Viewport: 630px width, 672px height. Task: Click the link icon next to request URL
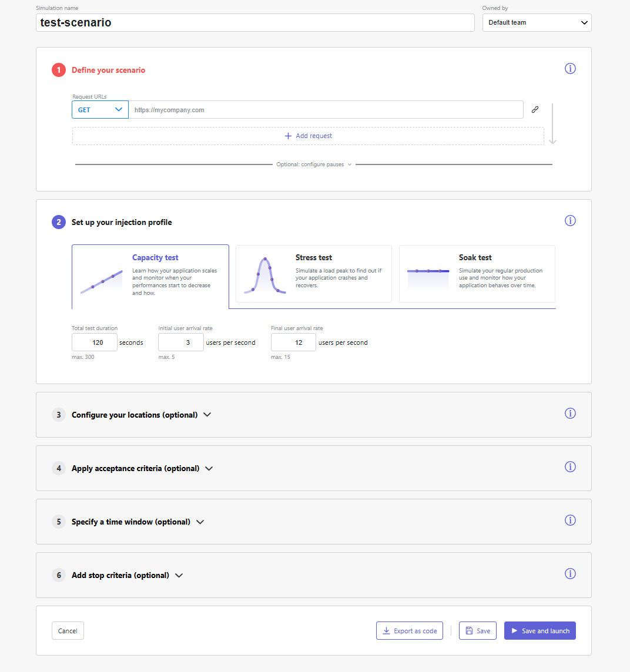pos(535,110)
